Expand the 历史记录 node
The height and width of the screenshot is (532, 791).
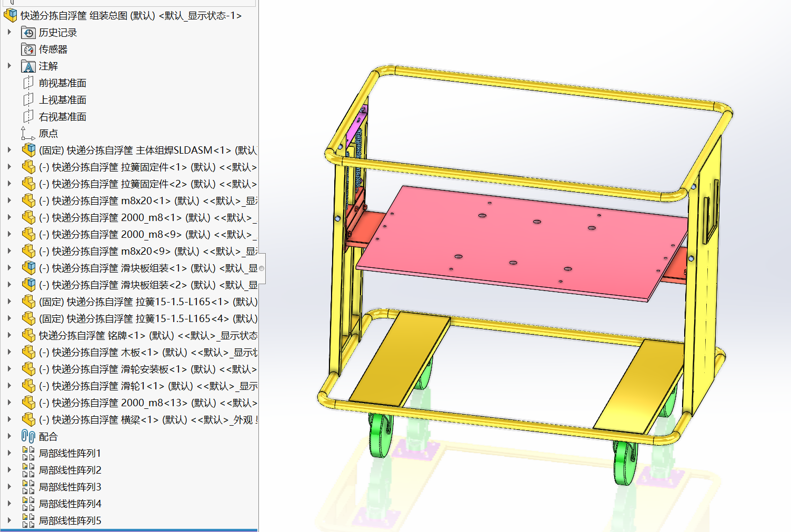(9, 33)
